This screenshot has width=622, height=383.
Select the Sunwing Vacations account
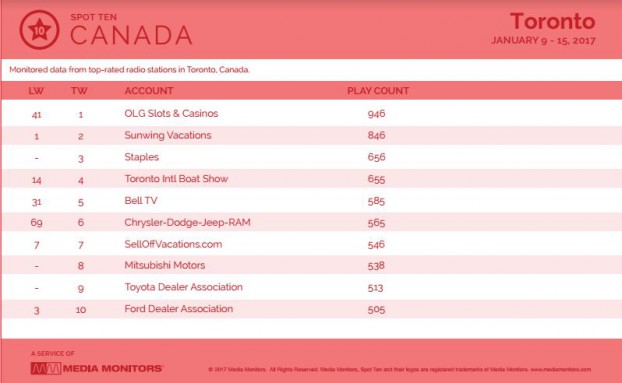(168, 135)
